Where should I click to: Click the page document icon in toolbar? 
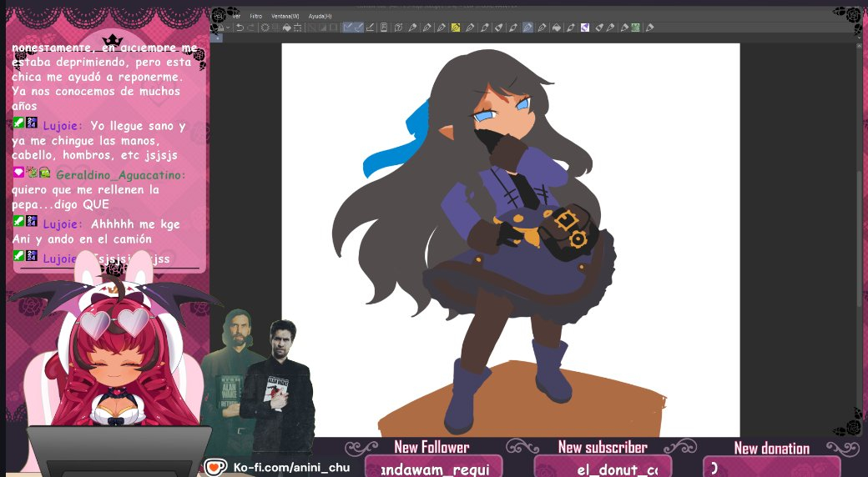tap(384, 28)
